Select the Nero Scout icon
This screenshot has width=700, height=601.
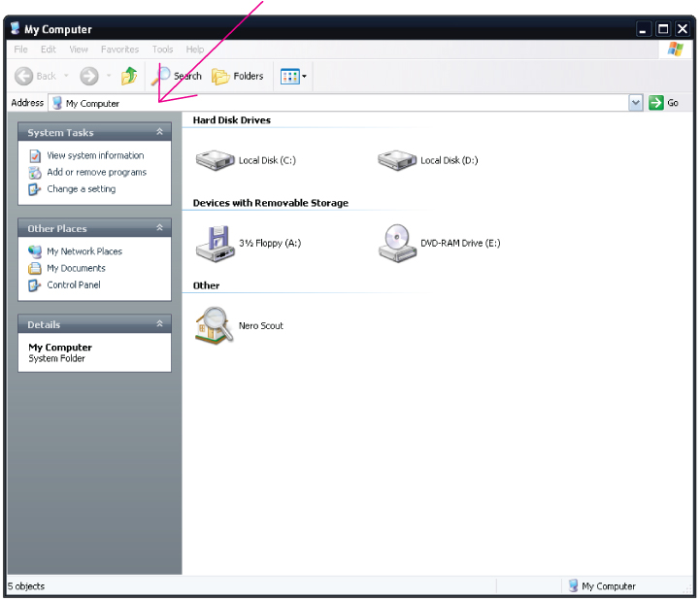tap(215, 325)
